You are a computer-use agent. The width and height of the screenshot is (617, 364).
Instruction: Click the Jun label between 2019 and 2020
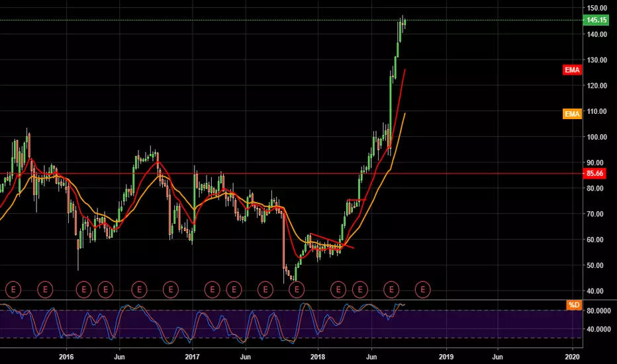pyautogui.click(x=497, y=357)
